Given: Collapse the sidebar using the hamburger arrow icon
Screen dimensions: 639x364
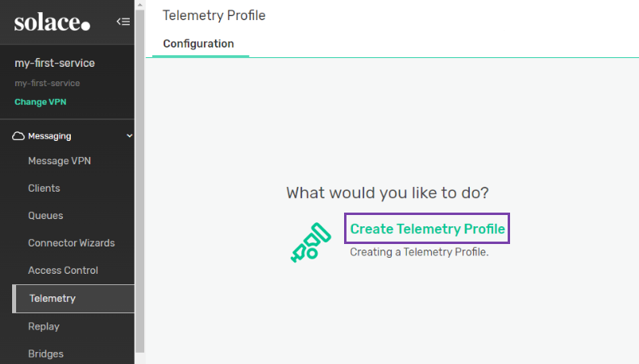Looking at the screenshot, I should [123, 22].
